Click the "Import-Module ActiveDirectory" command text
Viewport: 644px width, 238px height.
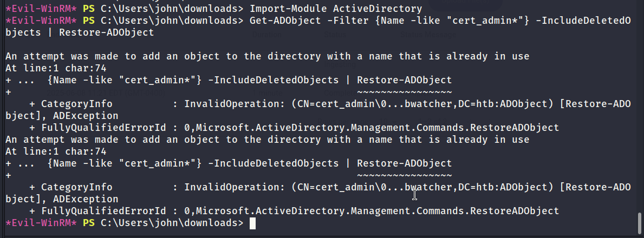pos(336,8)
